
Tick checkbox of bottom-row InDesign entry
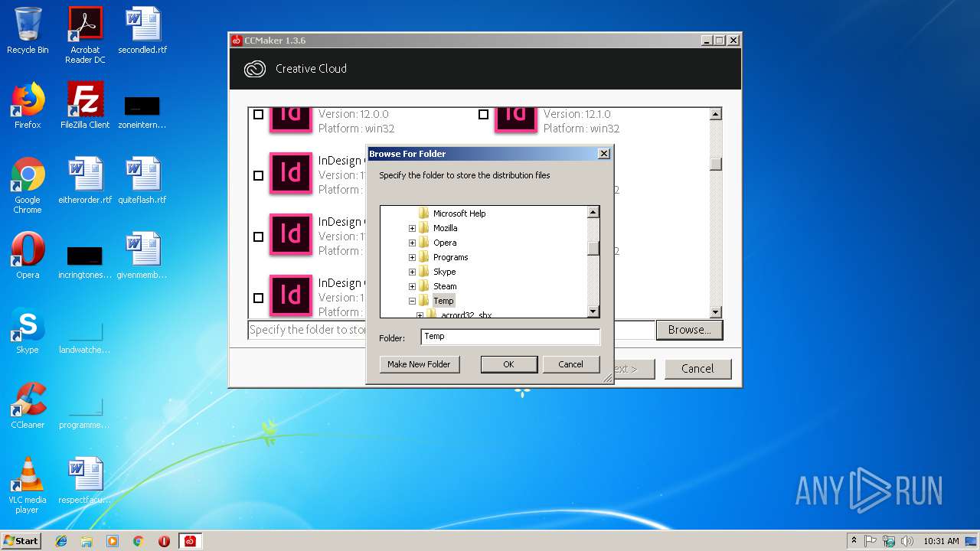258,298
